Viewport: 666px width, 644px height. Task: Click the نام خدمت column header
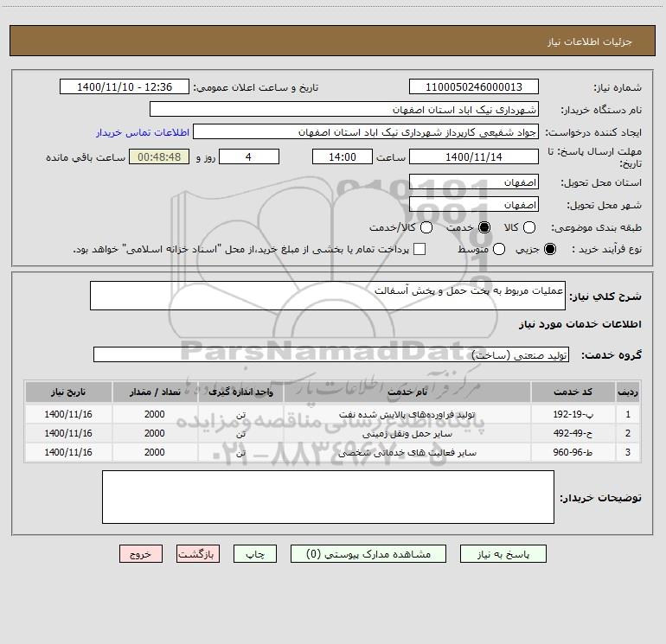[x=407, y=392]
